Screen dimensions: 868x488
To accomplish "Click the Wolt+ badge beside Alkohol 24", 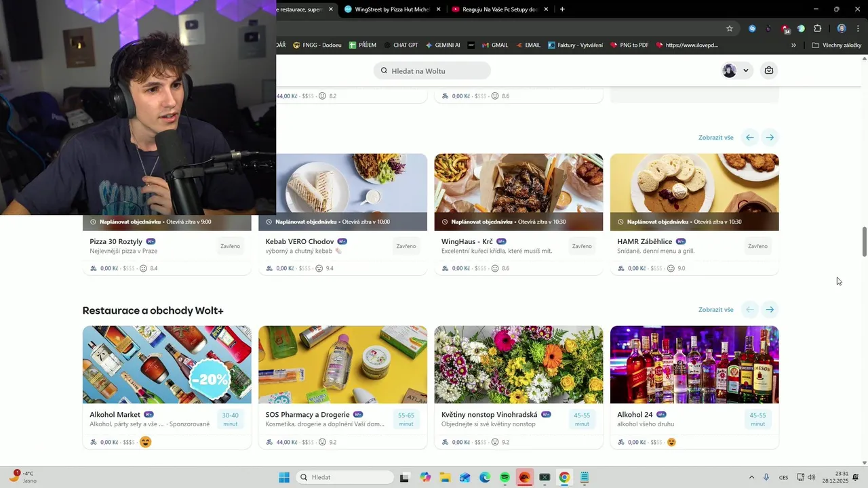I will pos(661,414).
